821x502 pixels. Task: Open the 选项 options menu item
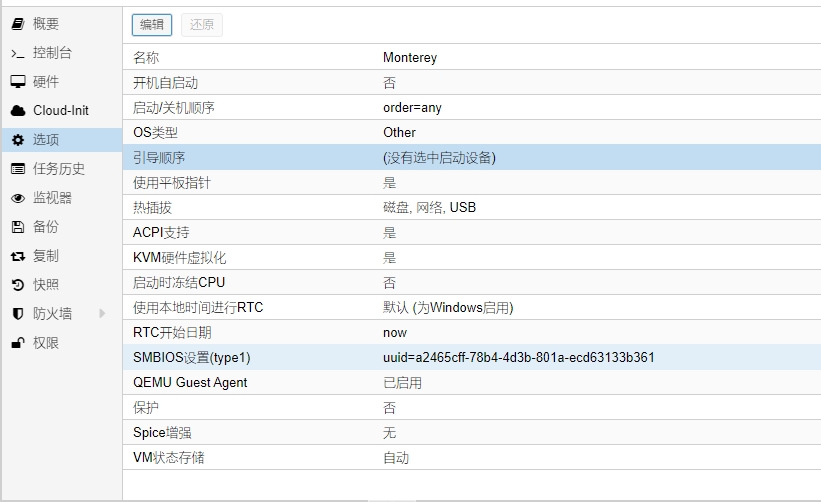[46, 140]
